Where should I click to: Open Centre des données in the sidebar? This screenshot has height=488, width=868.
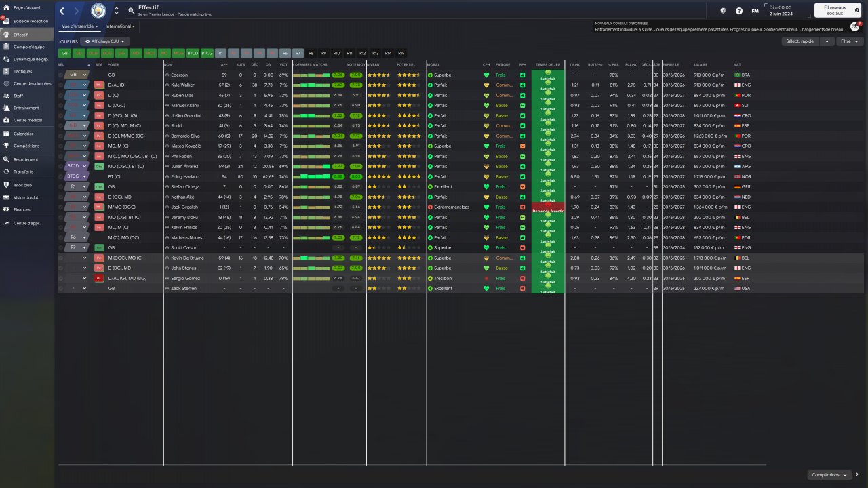(x=27, y=83)
